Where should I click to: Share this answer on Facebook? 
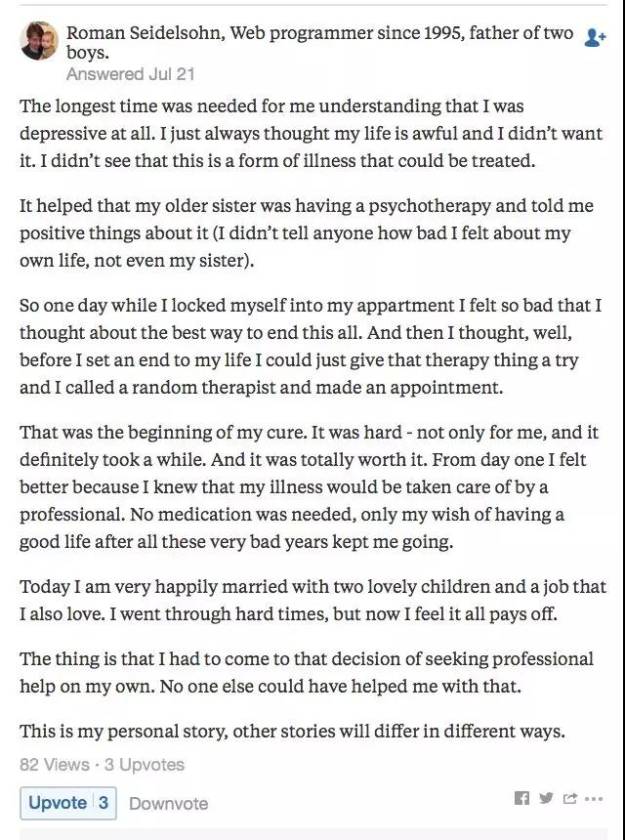click(x=521, y=798)
